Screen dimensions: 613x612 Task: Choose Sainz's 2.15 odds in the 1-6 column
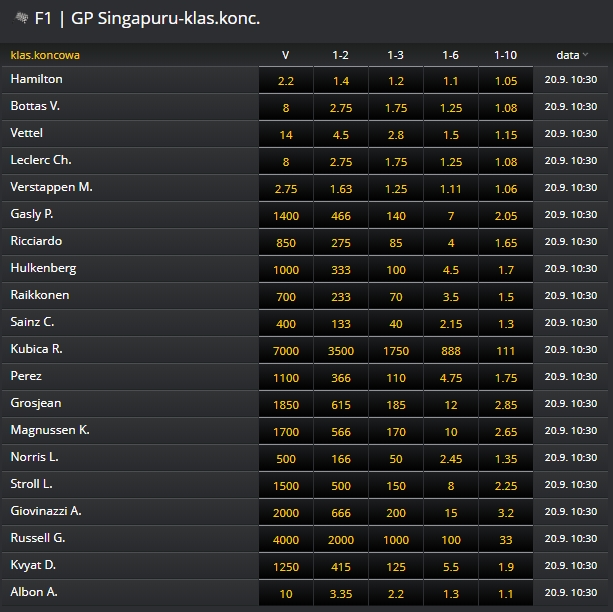point(450,323)
